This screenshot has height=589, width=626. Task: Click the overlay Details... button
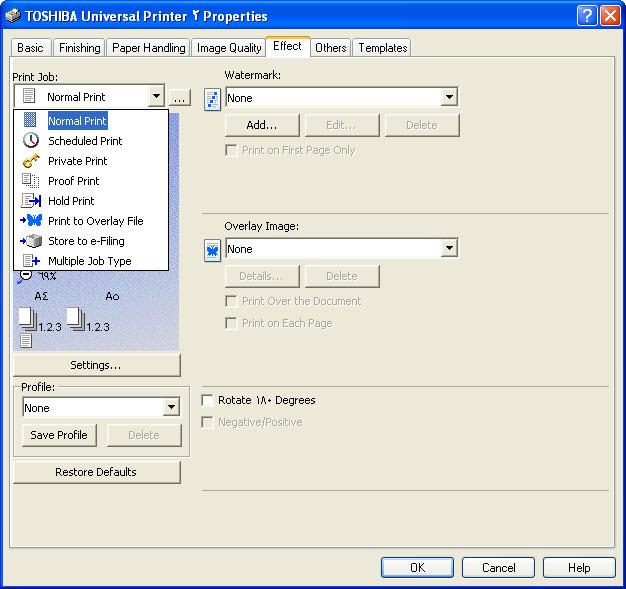[262, 276]
